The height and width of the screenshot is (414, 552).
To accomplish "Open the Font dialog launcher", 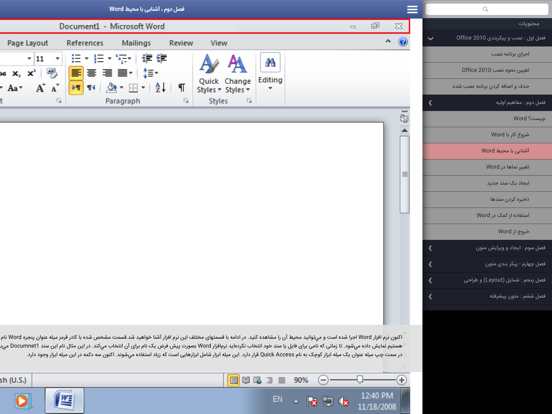I will point(59,101).
